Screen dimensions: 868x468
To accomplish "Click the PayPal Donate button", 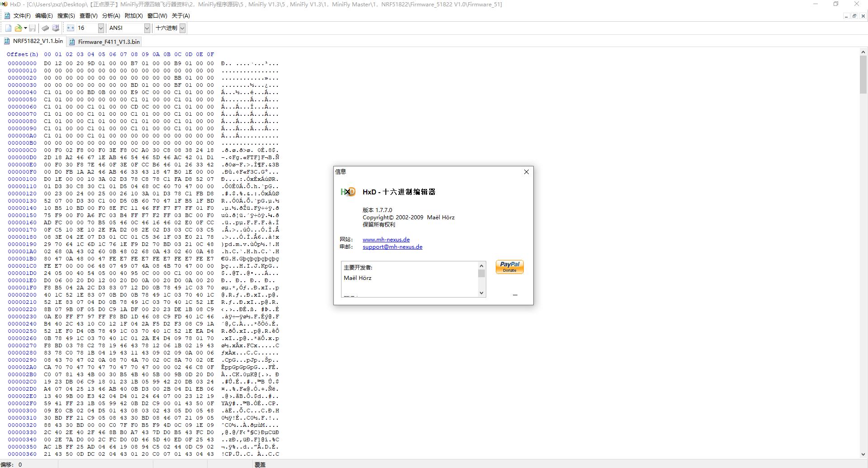I will pyautogui.click(x=509, y=267).
